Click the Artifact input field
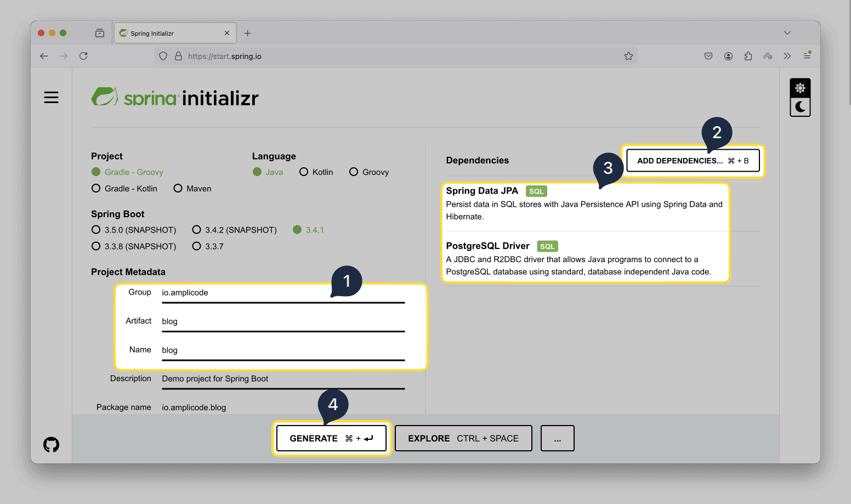Viewport: 851px width, 504px height. point(283,321)
